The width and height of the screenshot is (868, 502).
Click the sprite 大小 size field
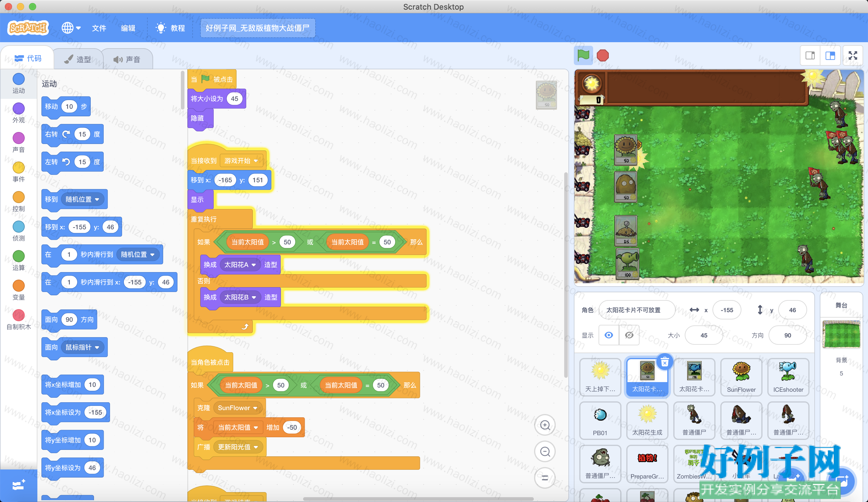pos(704,335)
